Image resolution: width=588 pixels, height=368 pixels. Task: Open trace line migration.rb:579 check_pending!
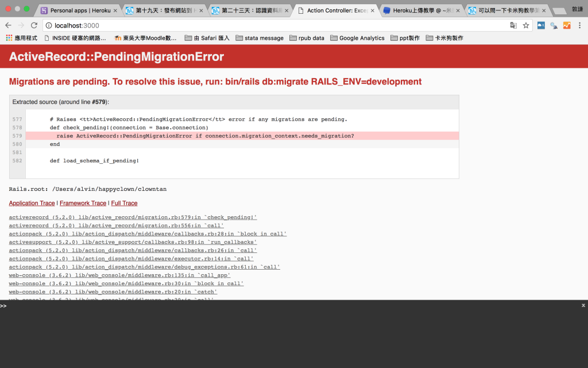[x=133, y=217]
